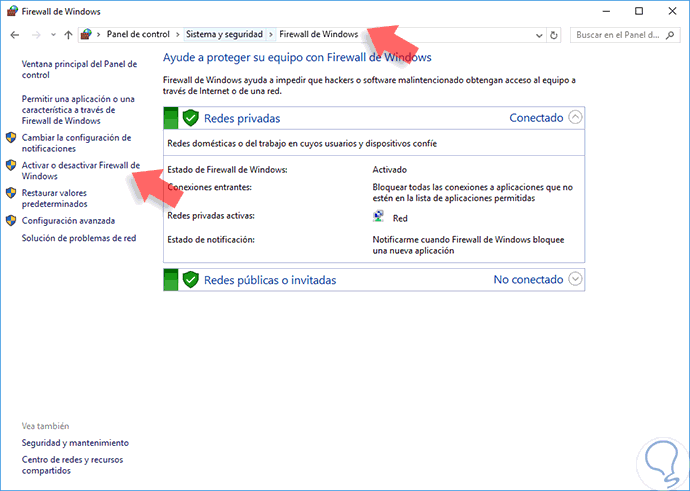Click green shield of 'Redes públicas o invitadas'
Image resolution: width=690 pixels, height=491 pixels.
tap(191, 280)
